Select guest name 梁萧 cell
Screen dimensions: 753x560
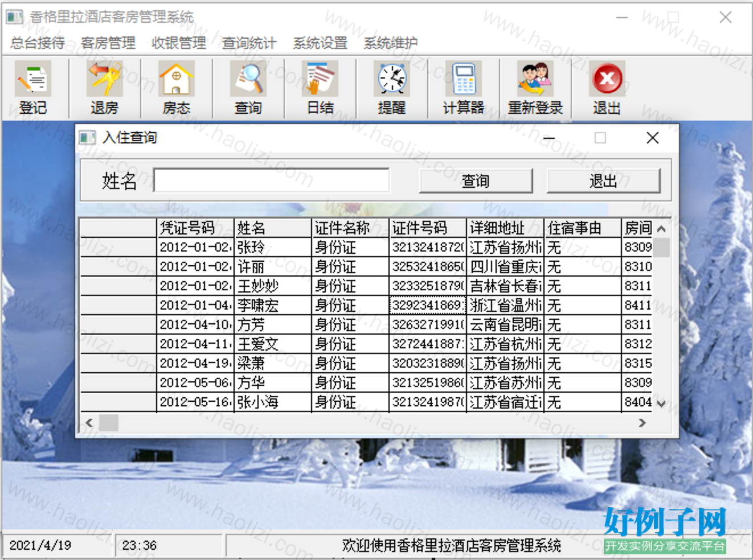coord(273,364)
